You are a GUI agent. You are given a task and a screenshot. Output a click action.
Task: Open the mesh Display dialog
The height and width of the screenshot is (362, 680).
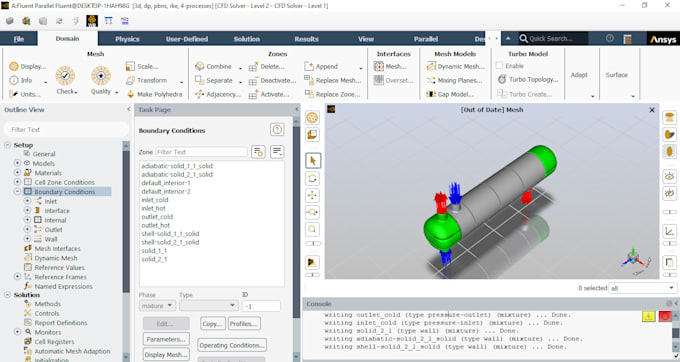(28, 66)
